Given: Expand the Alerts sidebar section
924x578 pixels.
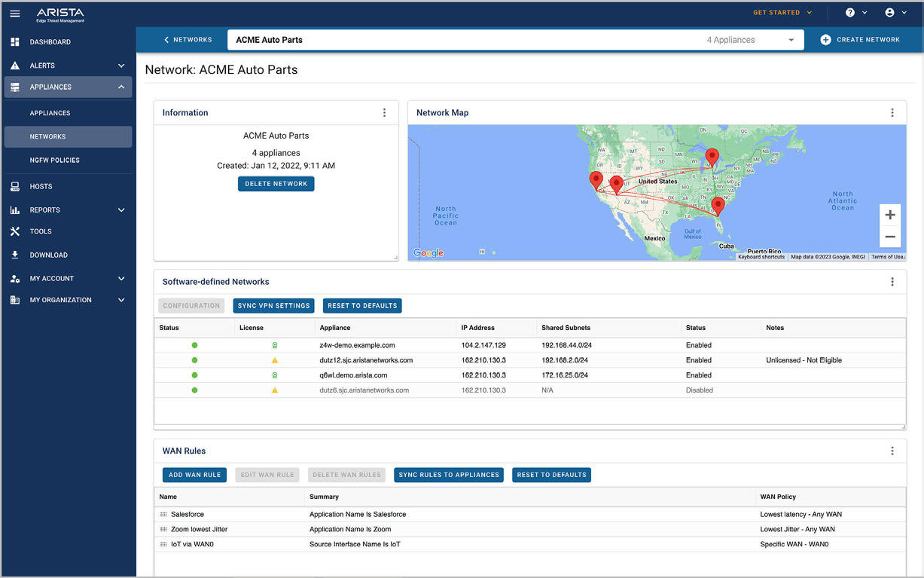Looking at the screenshot, I should pyautogui.click(x=121, y=66).
